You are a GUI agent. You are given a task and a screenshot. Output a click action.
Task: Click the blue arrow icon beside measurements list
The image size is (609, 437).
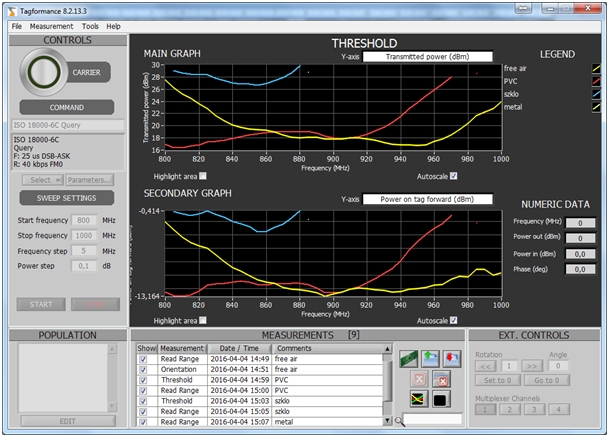coord(432,358)
